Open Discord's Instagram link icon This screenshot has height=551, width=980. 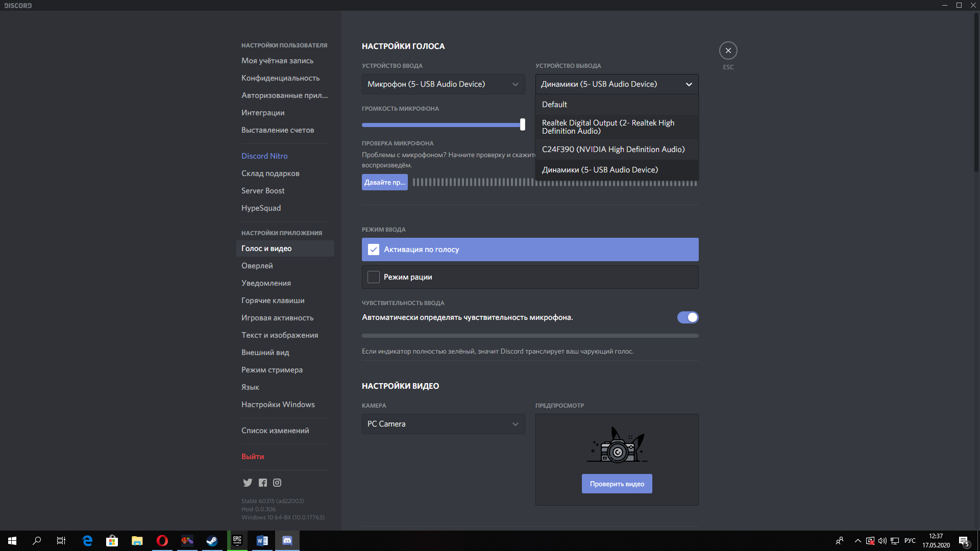pos(277,483)
